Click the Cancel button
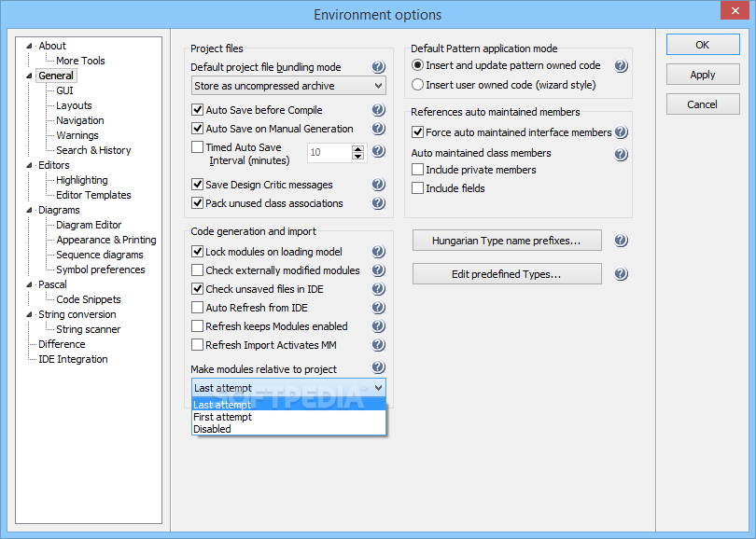 pyautogui.click(x=703, y=104)
